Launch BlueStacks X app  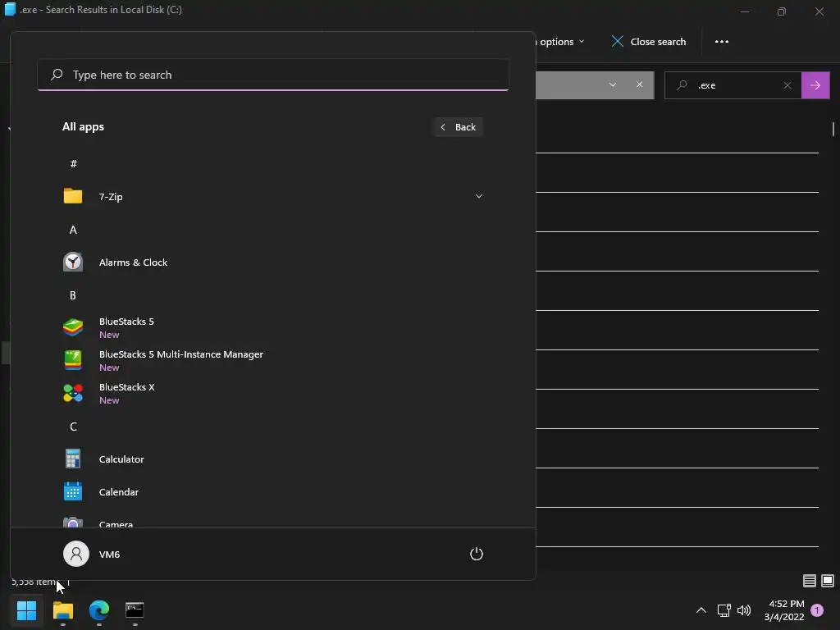(x=272, y=393)
